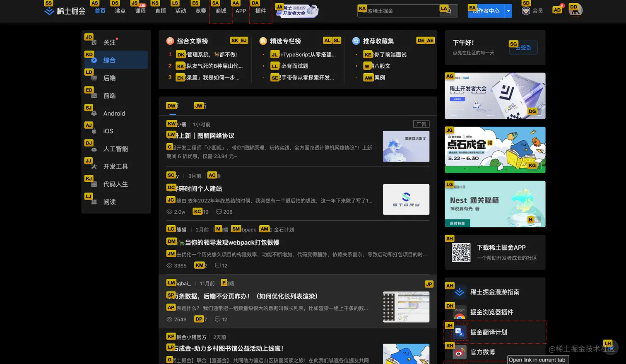
Task: Click the eye icon beside 3365 views
Action: 169,265
